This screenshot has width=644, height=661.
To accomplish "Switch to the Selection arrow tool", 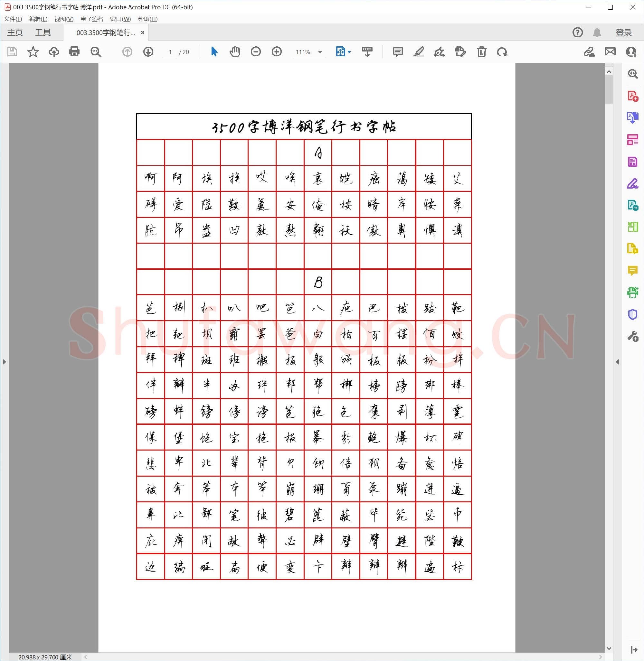I will pyautogui.click(x=214, y=52).
